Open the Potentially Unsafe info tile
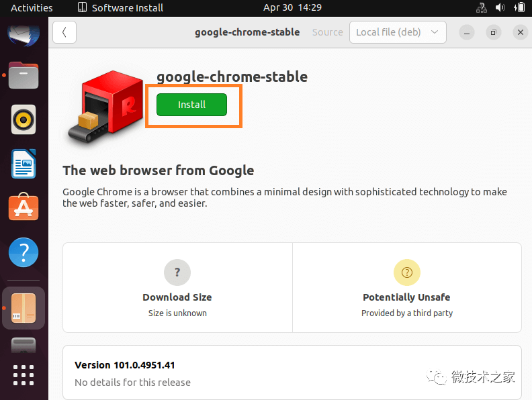 coord(407,287)
